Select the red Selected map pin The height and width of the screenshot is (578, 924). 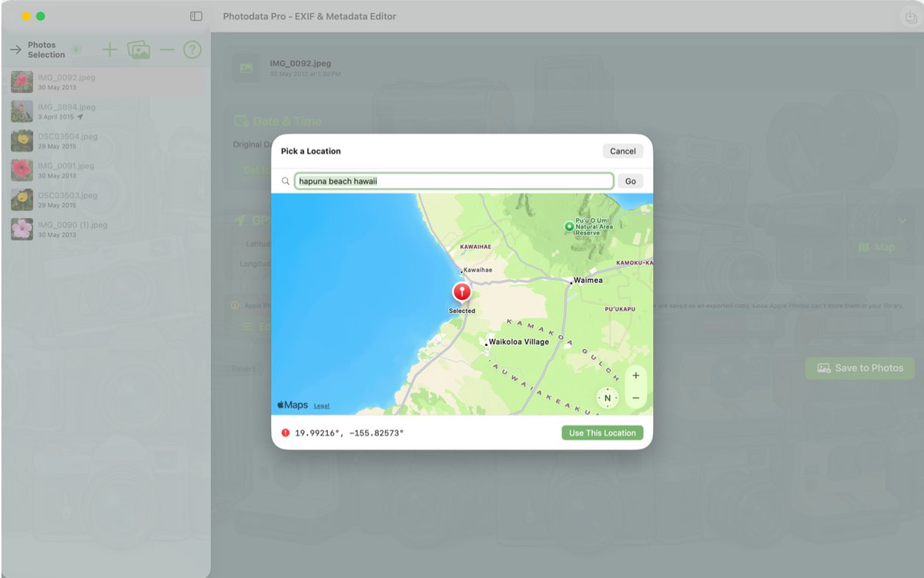pyautogui.click(x=461, y=291)
